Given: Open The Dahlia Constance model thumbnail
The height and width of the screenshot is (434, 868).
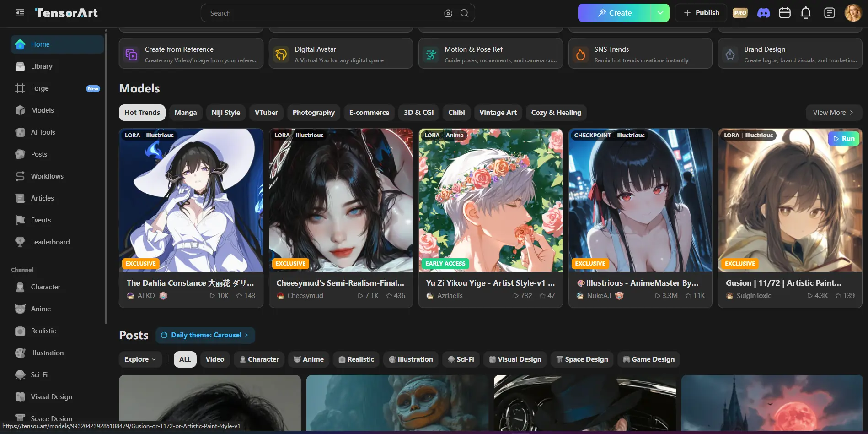Looking at the screenshot, I should 191,200.
